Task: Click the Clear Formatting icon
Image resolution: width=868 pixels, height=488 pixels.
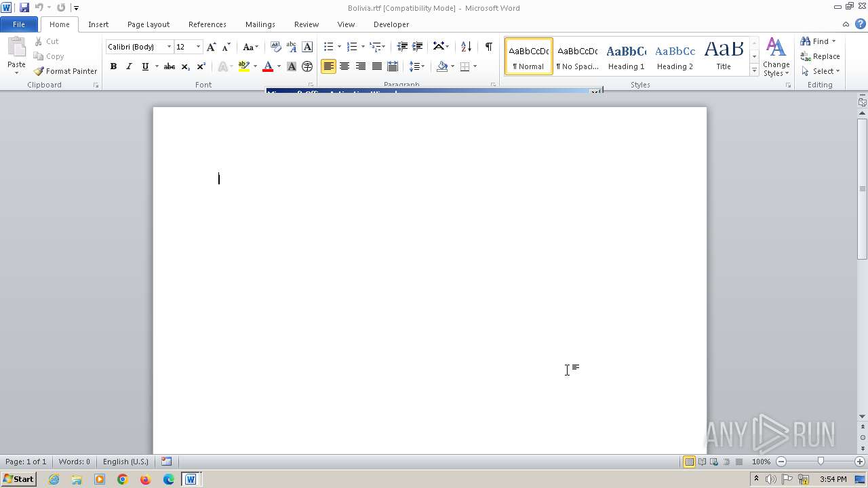Action: pyautogui.click(x=275, y=47)
